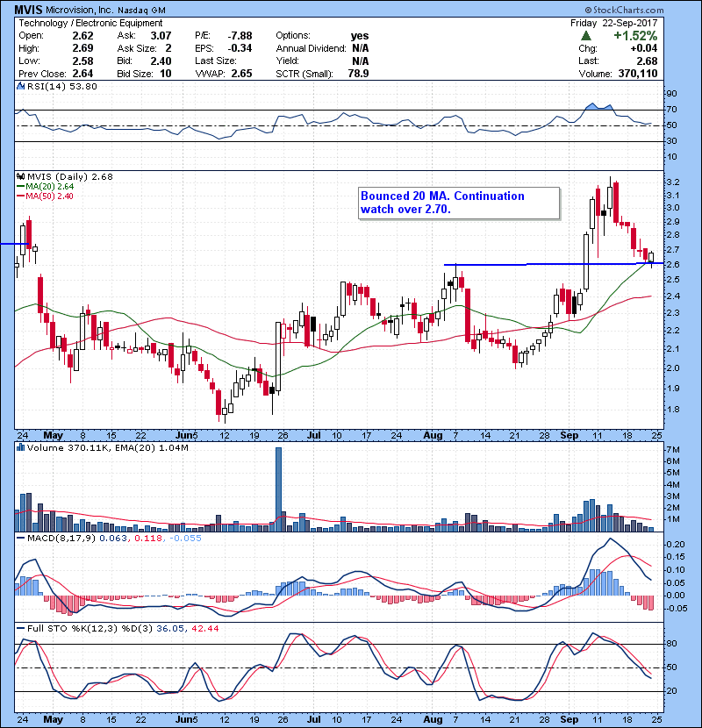The height and width of the screenshot is (728, 702).
Task: Click the Ask Size value 2
Action: coord(168,48)
